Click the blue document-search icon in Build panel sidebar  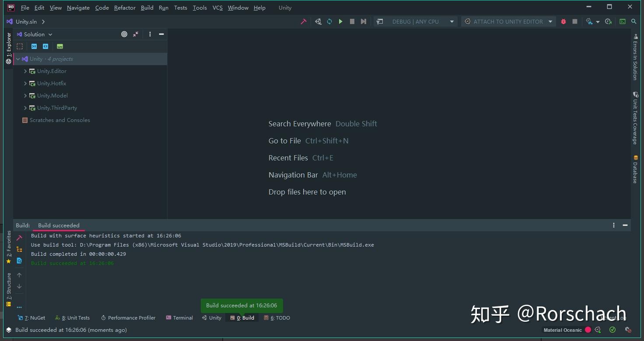19,261
